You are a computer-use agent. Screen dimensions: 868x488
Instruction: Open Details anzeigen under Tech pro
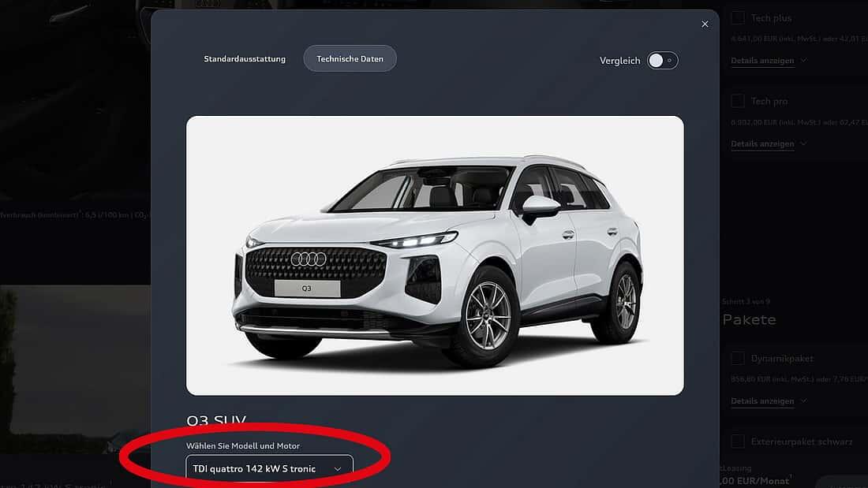pos(762,143)
